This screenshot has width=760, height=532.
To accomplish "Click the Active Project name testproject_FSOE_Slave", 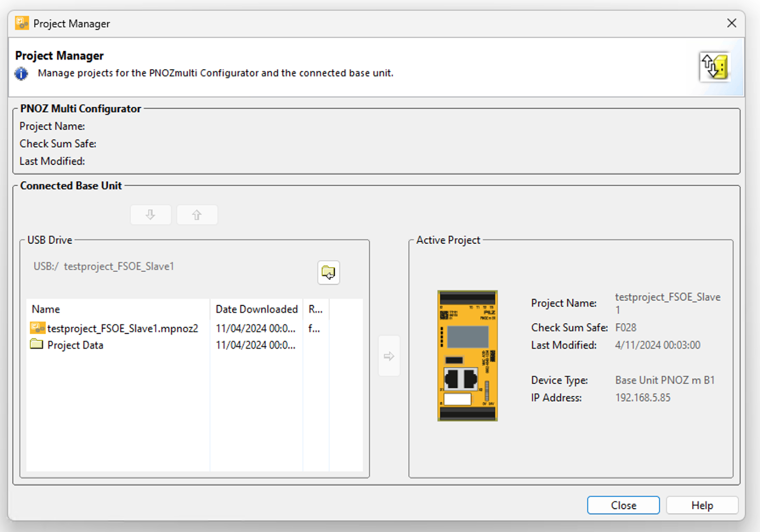I will (x=668, y=303).
